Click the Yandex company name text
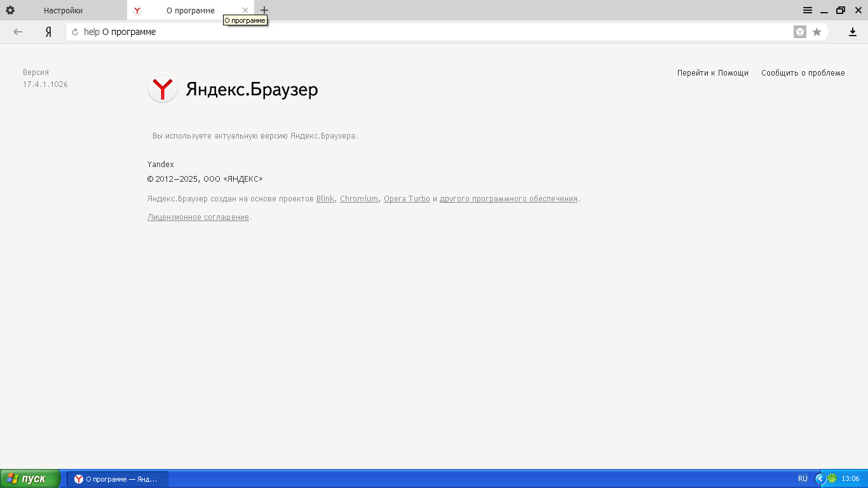 pos(161,165)
